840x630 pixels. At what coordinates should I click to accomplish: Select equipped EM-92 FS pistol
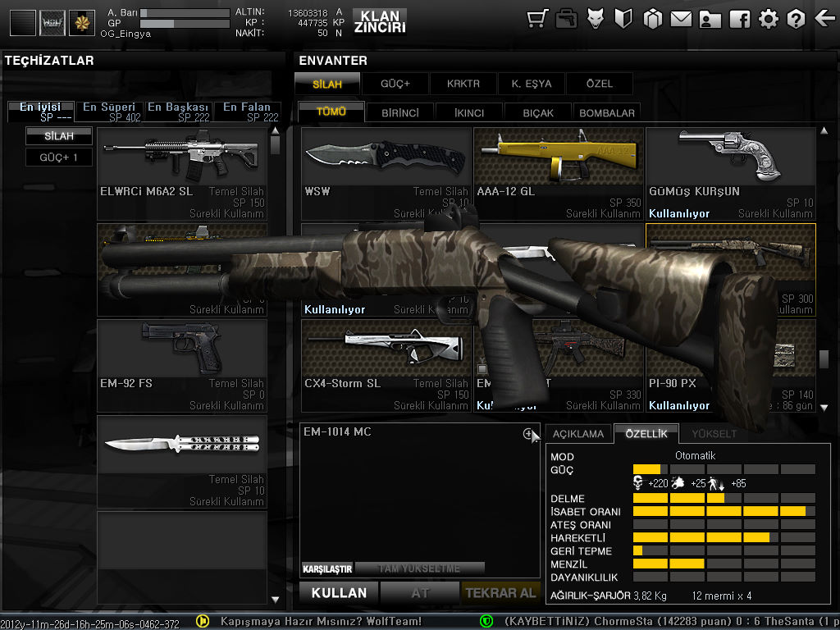tap(182, 366)
